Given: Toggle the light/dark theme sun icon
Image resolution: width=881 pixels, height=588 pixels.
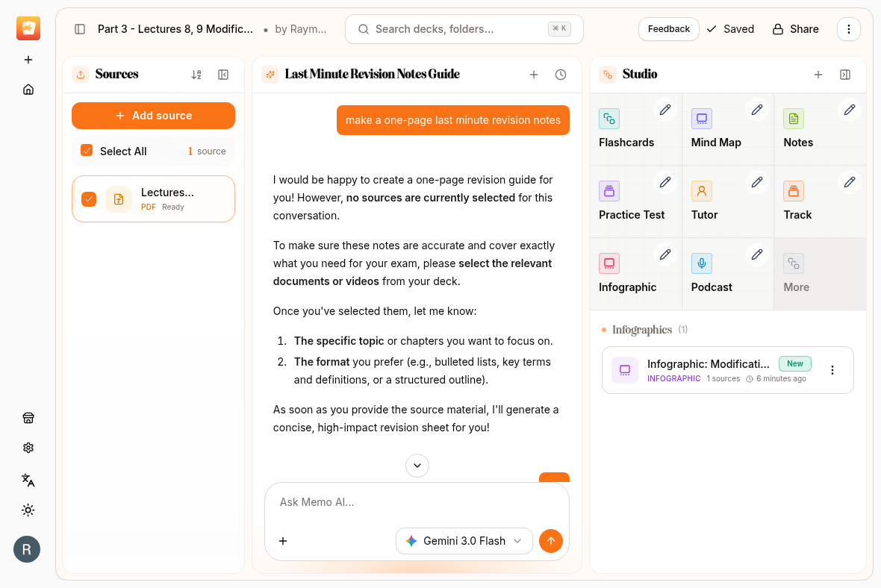Looking at the screenshot, I should point(28,510).
